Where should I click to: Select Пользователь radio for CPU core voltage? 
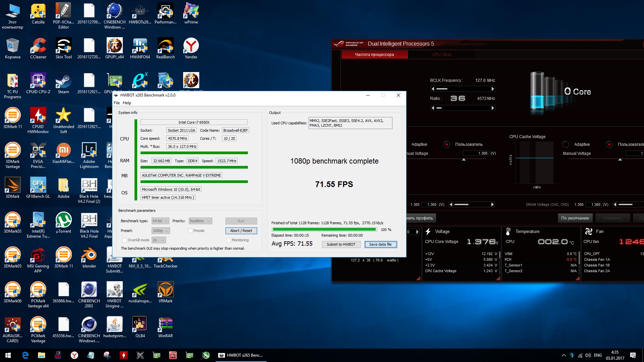446,144
